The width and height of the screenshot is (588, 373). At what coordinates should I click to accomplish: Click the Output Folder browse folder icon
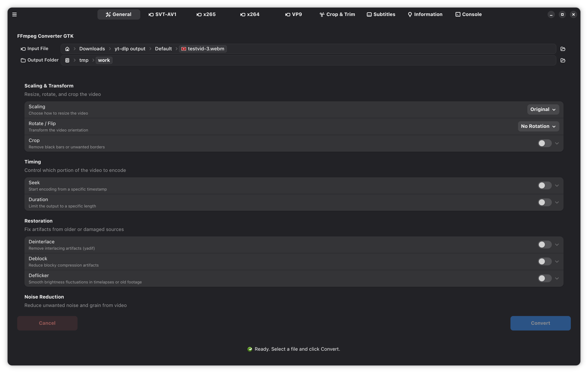[563, 60]
